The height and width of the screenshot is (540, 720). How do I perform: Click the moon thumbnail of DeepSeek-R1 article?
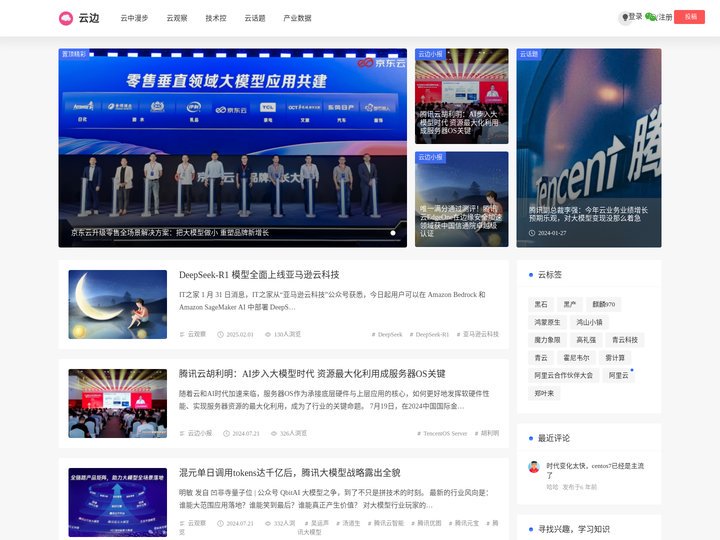(118, 304)
